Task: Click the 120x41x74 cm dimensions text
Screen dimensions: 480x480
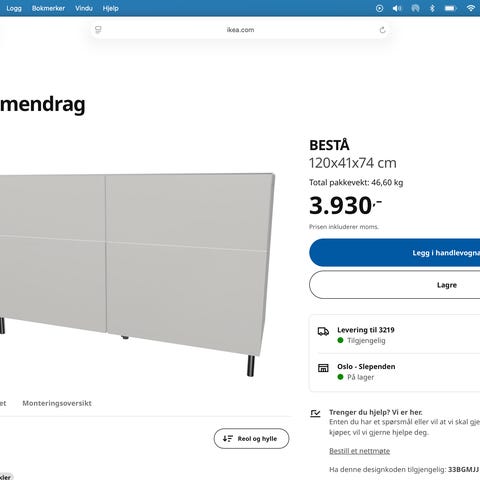Action: (x=353, y=163)
